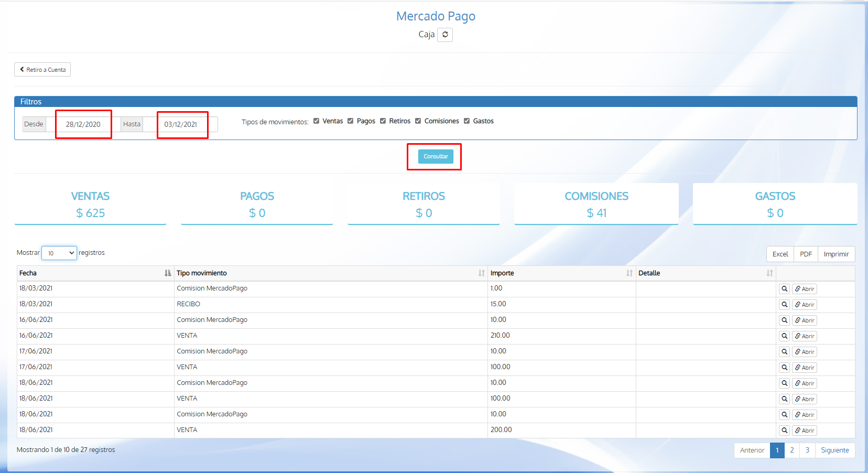
Task: Go to page 3 of the records
Action: coord(807,450)
